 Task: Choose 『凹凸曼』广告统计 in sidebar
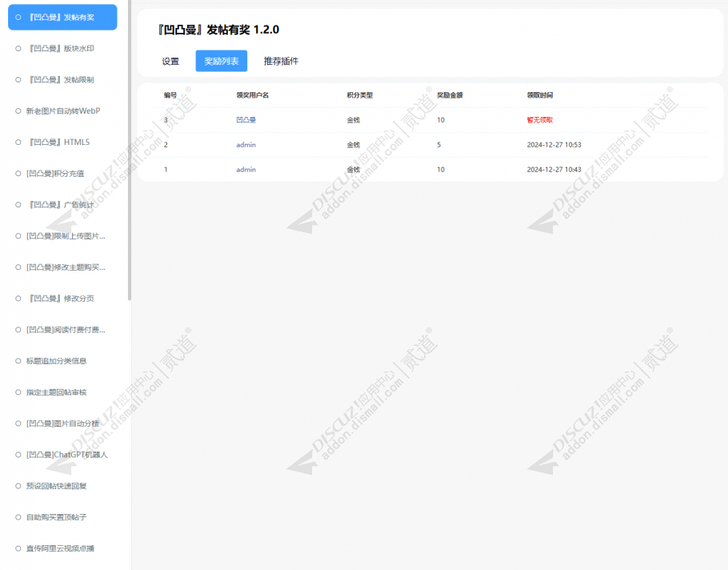click(x=62, y=204)
